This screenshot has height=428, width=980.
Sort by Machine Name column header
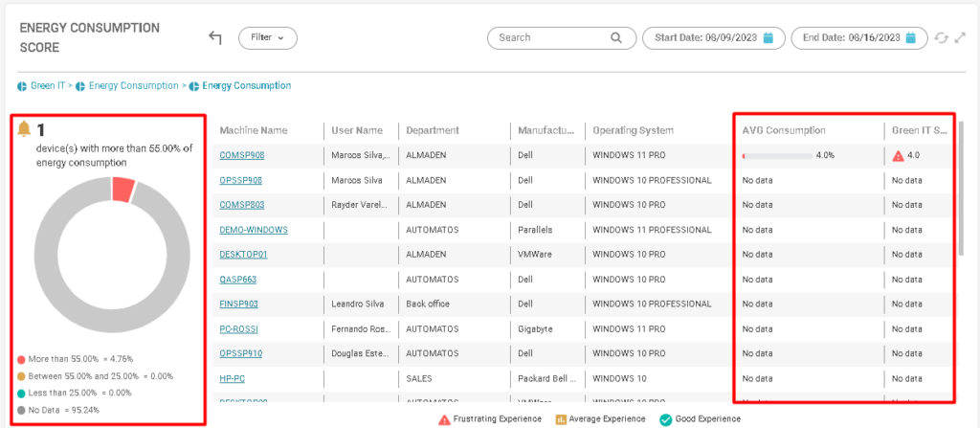click(x=254, y=130)
